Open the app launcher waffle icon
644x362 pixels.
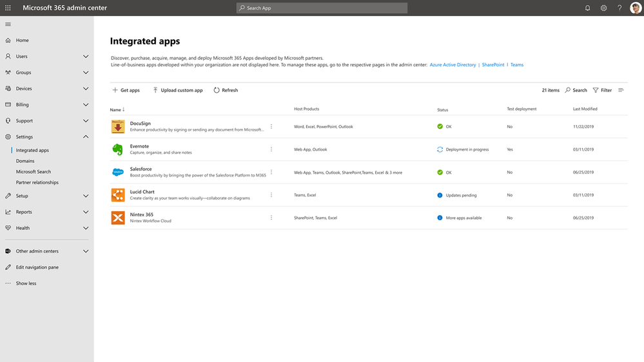point(8,8)
